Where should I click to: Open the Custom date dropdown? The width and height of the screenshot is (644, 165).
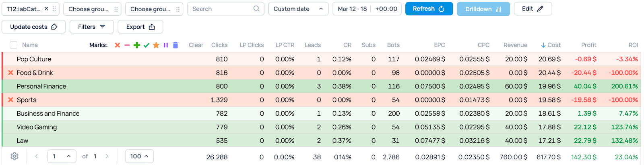tap(298, 9)
